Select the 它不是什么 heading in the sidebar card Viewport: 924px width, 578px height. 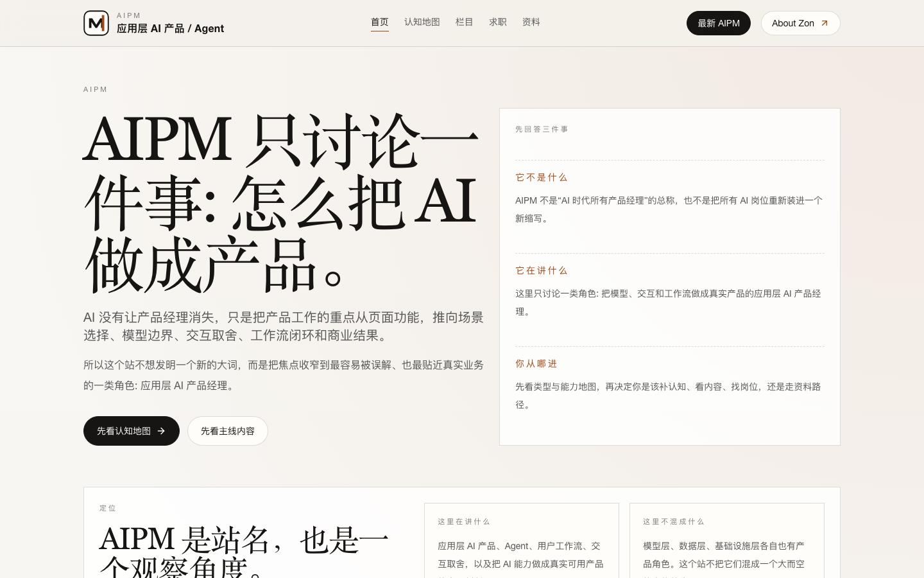[541, 177]
